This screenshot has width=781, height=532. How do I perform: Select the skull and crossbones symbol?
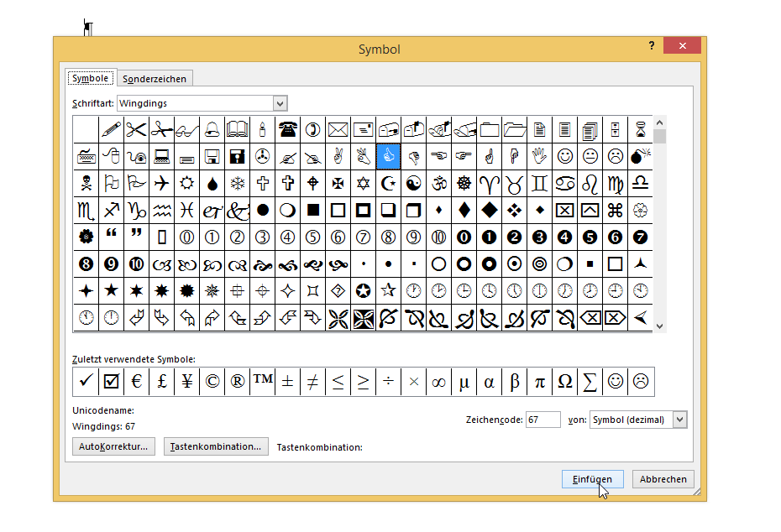(86, 183)
